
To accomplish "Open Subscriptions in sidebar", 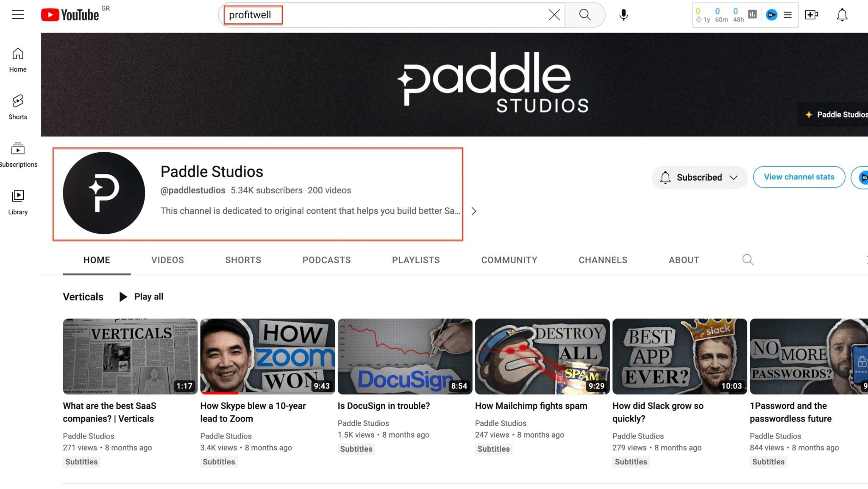I will click(x=18, y=155).
